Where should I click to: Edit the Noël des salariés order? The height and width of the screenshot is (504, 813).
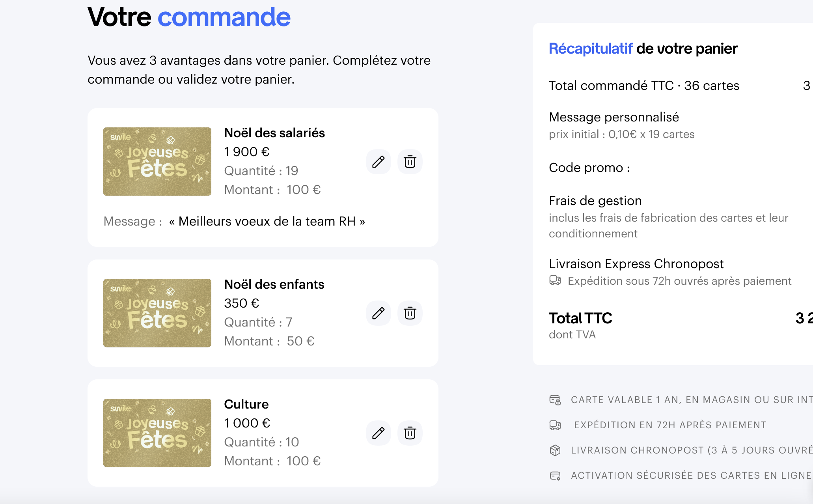tap(378, 162)
